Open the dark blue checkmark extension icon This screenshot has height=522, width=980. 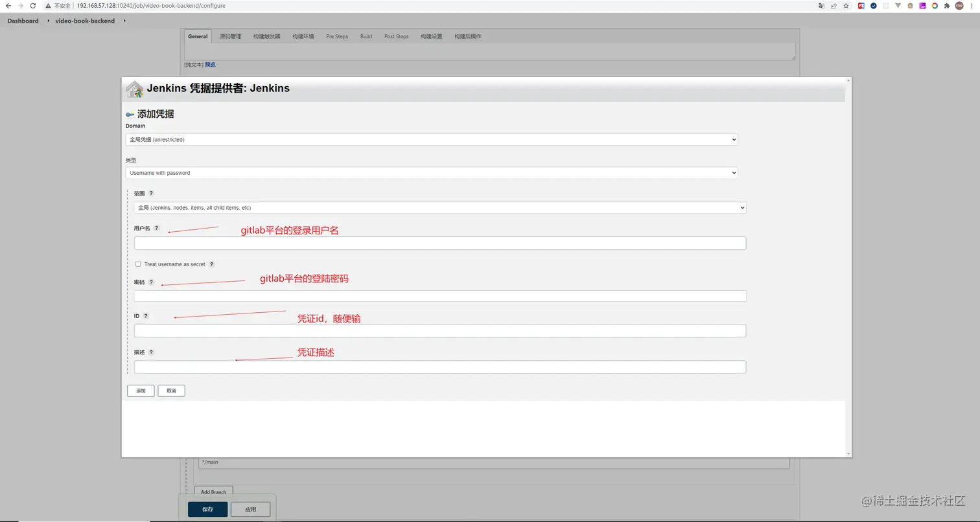[874, 6]
